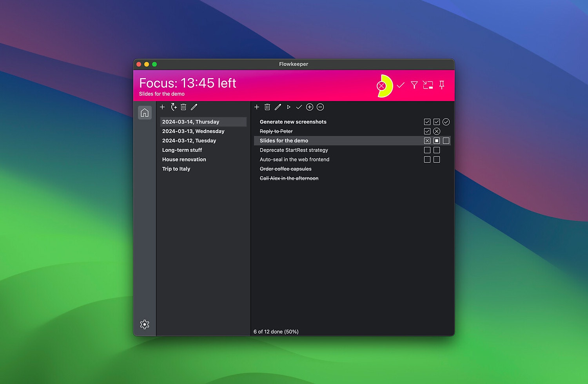Click the voided X pomodoro of Slides for the demo
Screen dimensions: 588x384
tap(427, 141)
